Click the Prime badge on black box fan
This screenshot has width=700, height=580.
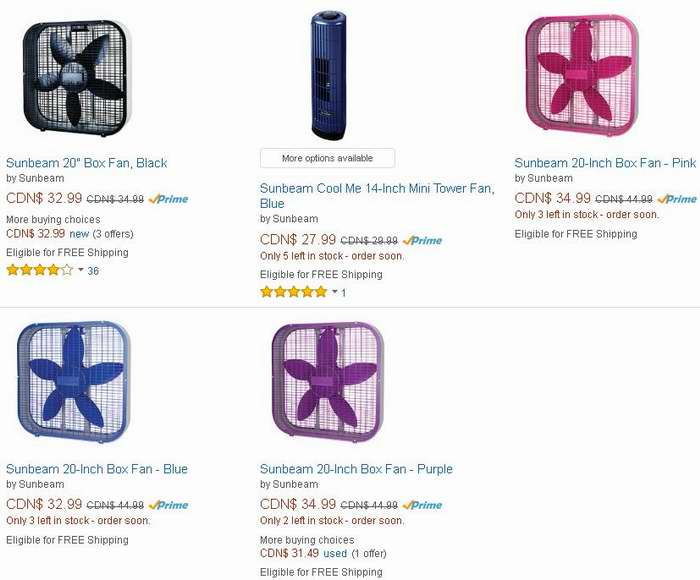coord(168,199)
